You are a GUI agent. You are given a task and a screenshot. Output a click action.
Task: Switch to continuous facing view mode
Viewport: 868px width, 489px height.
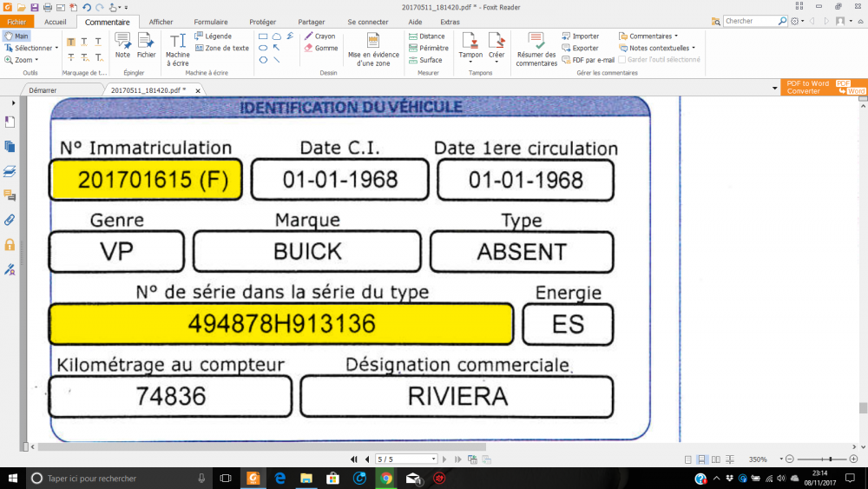(x=730, y=459)
